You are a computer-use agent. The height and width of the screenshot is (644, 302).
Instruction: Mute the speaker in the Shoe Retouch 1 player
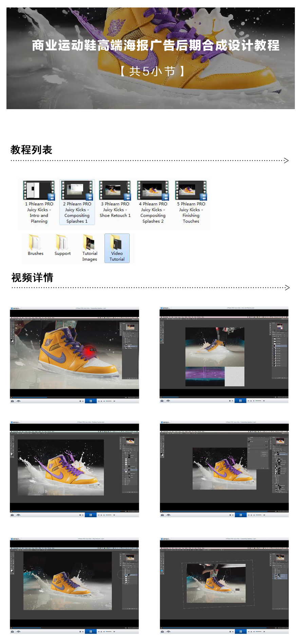pos(104,631)
